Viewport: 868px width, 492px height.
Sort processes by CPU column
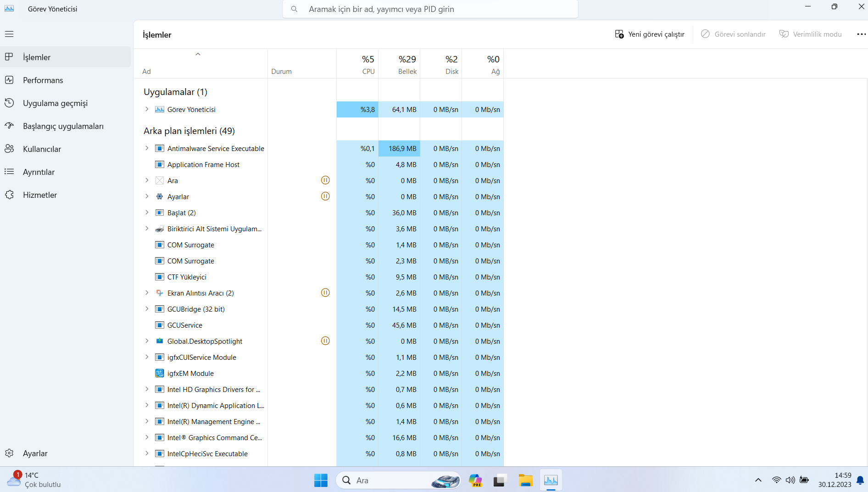point(357,64)
